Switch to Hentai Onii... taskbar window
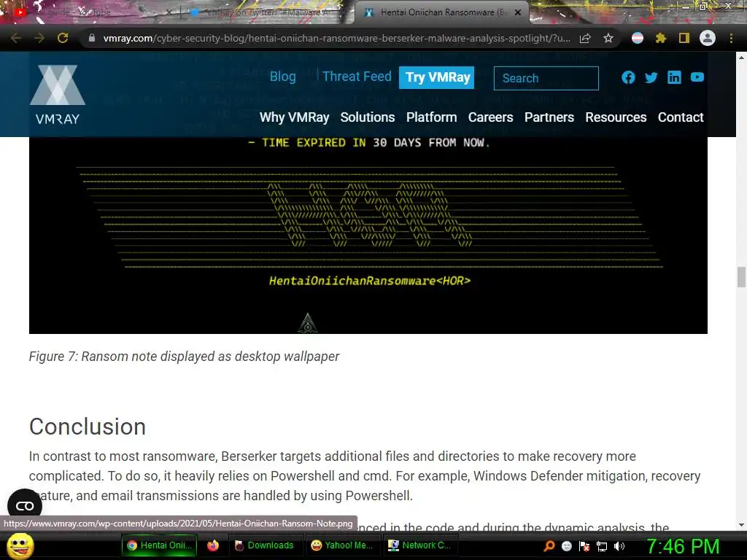 (x=160, y=545)
